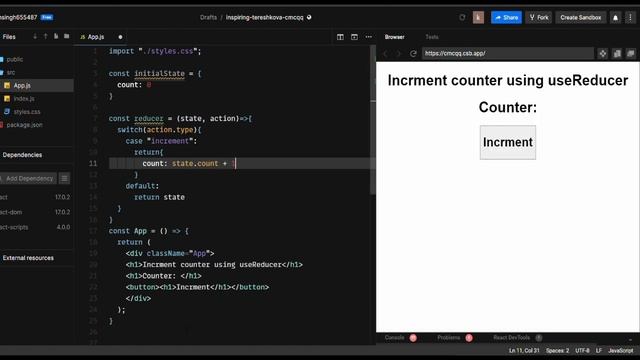Open the Console panel
Screen dimensions: 640x360
395,338
